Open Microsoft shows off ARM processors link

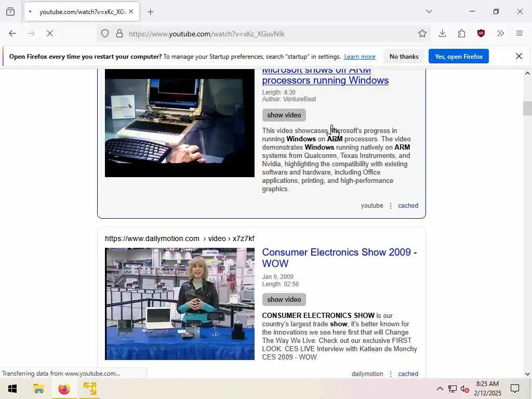325,77
